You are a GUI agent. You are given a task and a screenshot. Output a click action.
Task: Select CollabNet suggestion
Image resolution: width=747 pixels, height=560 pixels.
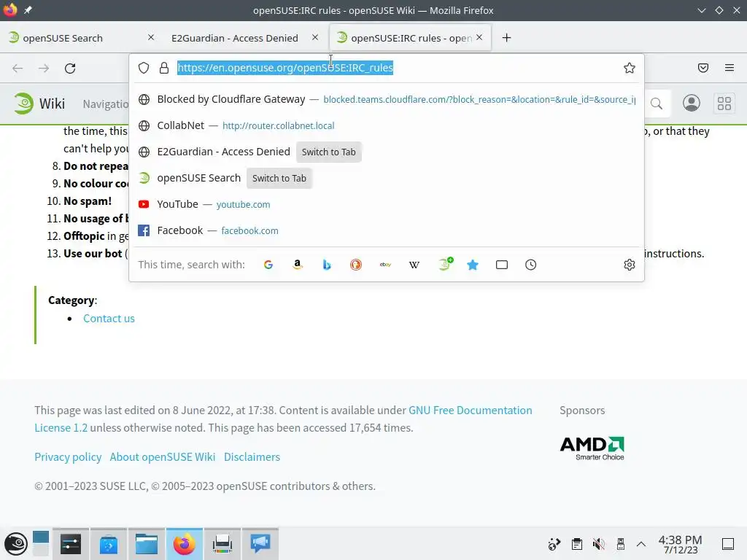pos(387,125)
